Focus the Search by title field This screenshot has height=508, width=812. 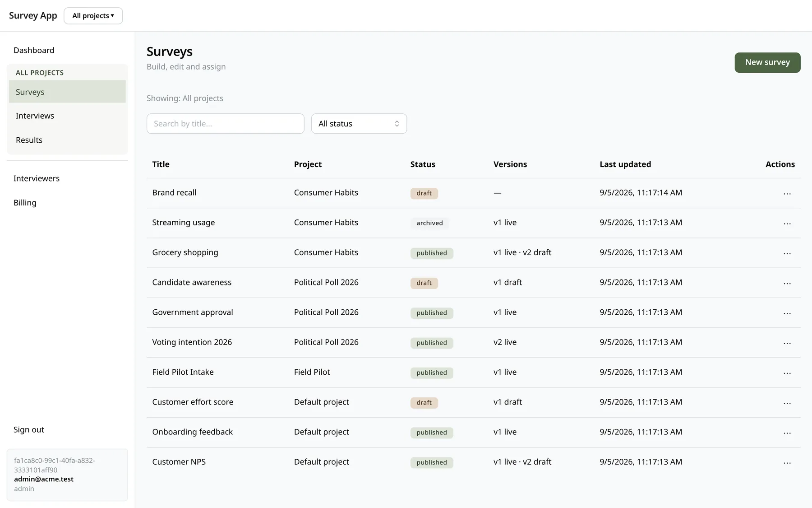(x=226, y=124)
